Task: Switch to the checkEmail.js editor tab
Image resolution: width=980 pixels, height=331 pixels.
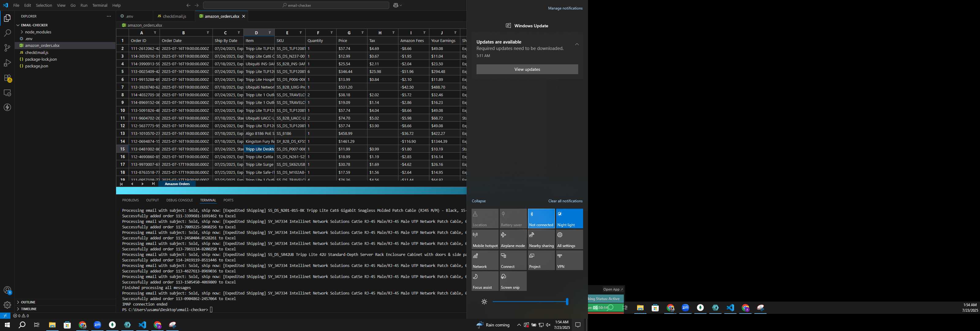Action: pos(174,16)
